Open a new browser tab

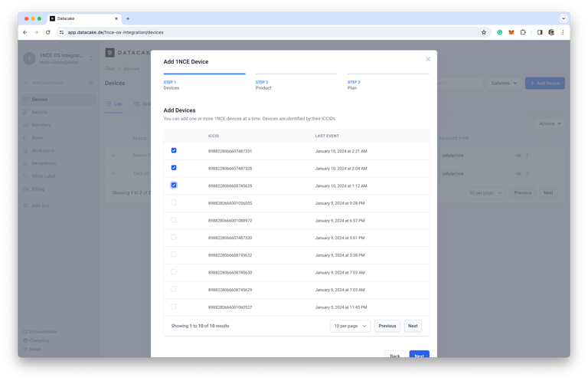tap(128, 18)
